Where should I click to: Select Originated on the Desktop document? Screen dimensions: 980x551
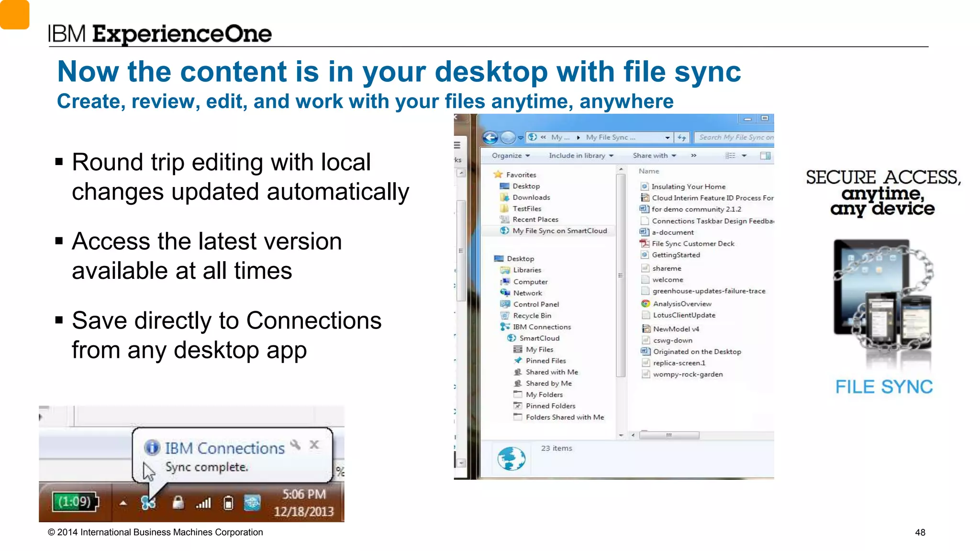point(691,352)
